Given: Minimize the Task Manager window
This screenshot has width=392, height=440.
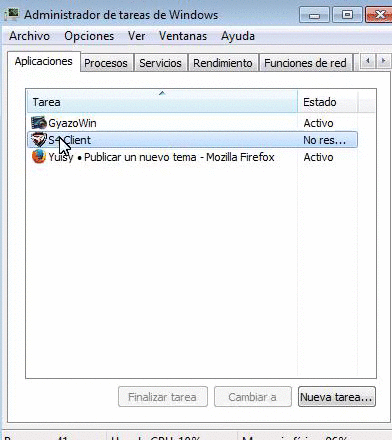Looking at the screenshot, I should (314, 15).
